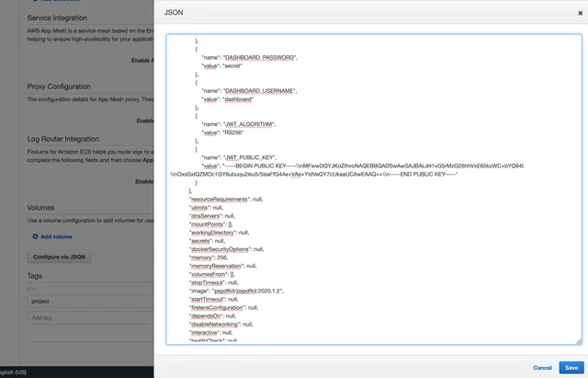The image size is (588, 378).
Task: Click the "memoryReservation": null line
Action: [x=222, y=266]
